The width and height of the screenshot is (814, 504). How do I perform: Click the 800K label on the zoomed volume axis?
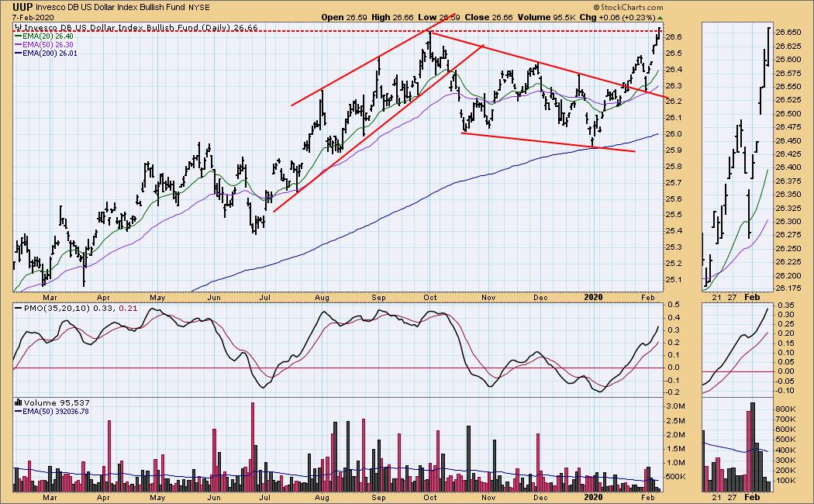[785, 409]
